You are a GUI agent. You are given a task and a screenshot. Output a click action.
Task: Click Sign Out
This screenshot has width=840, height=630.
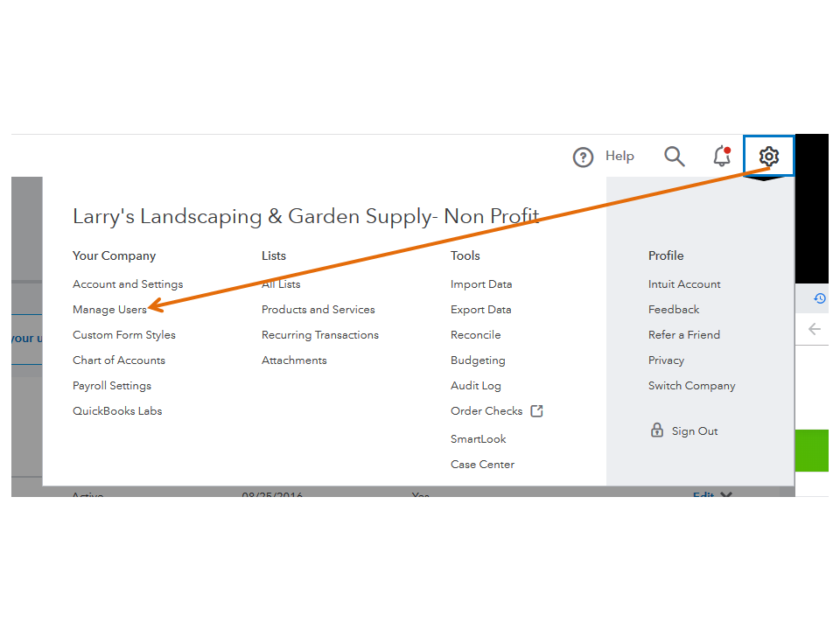pyautogui.click(x=695, y=431)
